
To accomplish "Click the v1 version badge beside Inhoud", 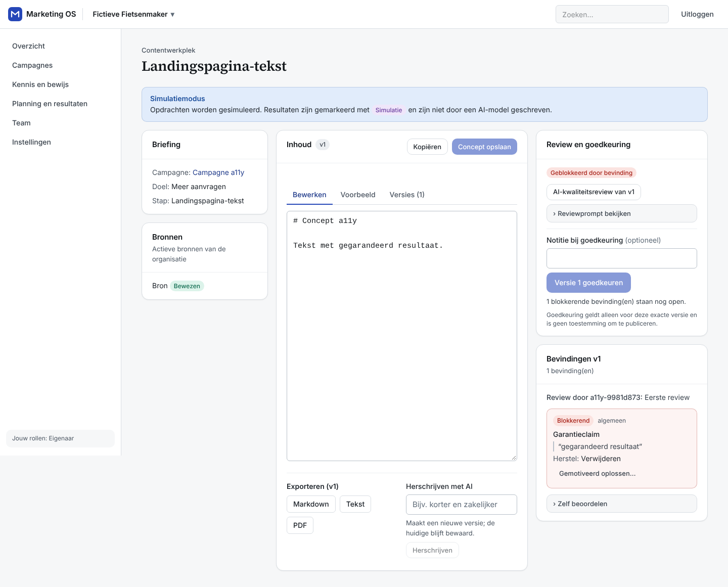I will [323, 145].
